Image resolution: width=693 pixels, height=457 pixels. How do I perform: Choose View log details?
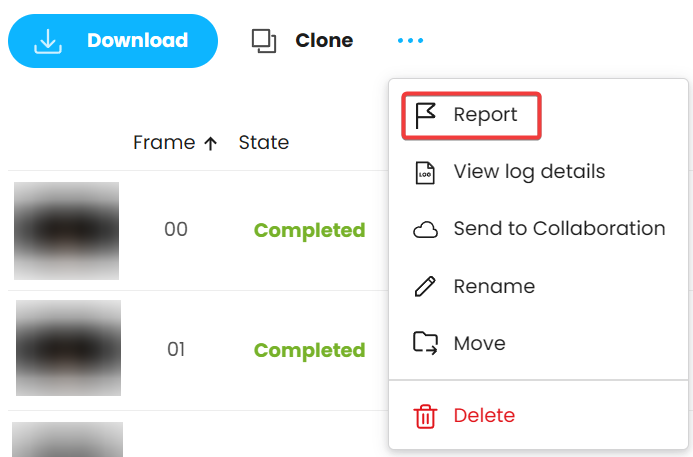click(x=529, y=171)
